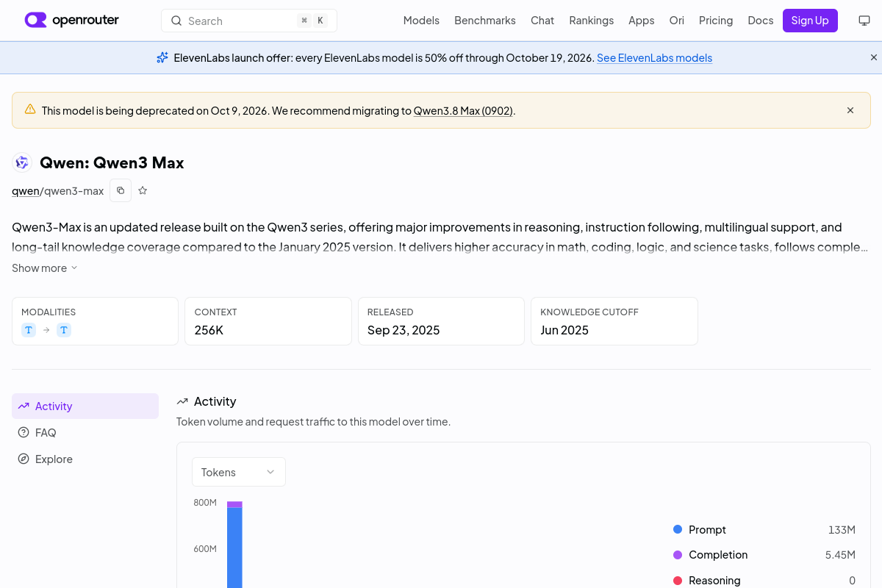Follow the See ElevenLabs models link

point(654,58)
